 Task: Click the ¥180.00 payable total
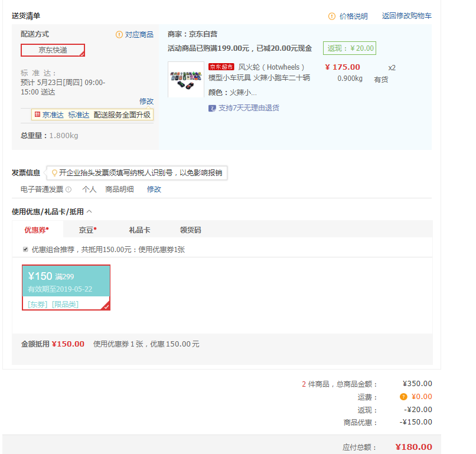[x=414, y=447]
